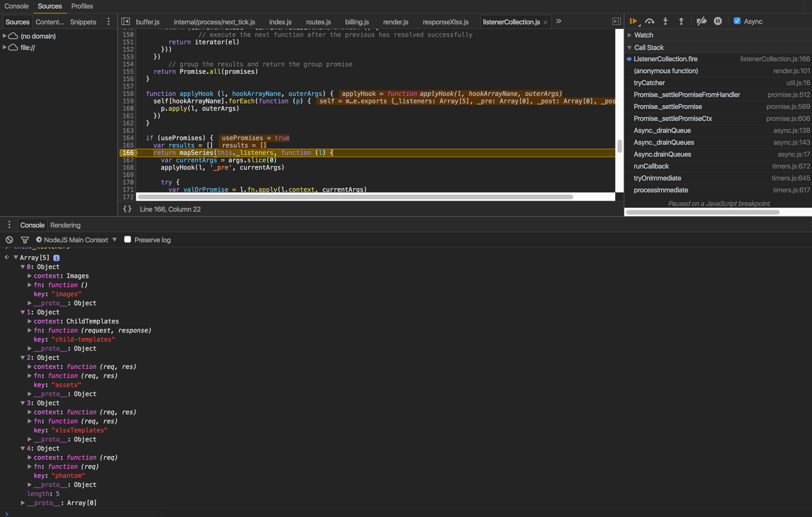Step over next function call
This screenshot has width=812, height=517.
tap(650, 21)
